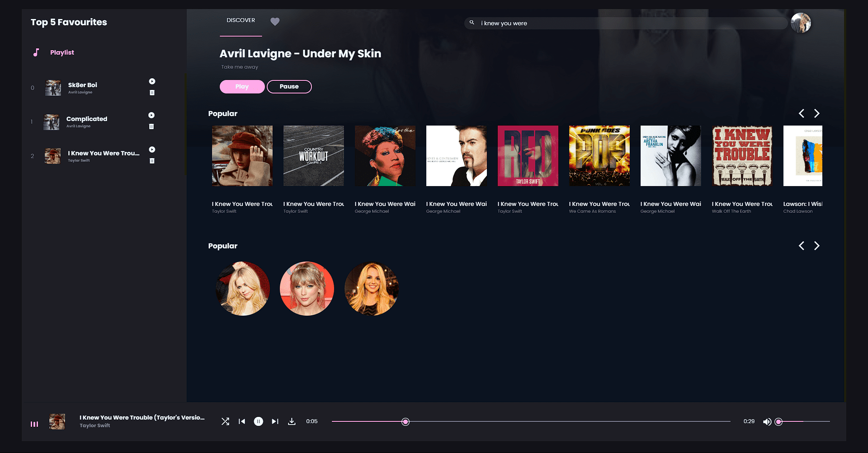The height and width of the screenshot is (453, 868).
Task: Click the Complicated song title
Action: (x=87, y=119)
